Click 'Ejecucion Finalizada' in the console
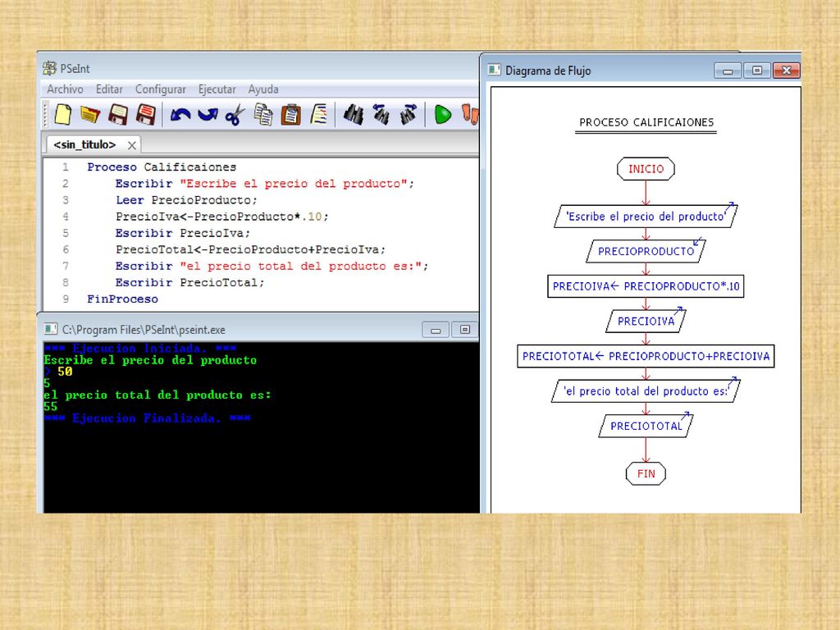The height and width of the screenshot is (630, 840). [146, 418]
